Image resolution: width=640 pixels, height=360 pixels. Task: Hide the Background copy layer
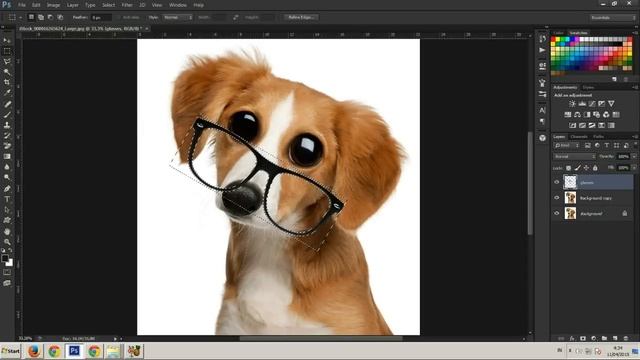(557, 198)
